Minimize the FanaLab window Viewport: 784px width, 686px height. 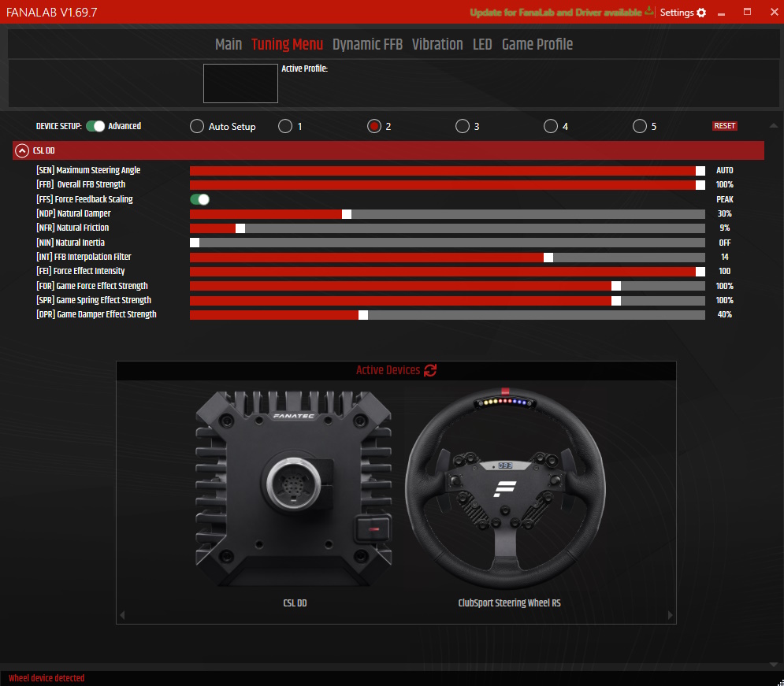pyautogui.click(x=721, y=13)
